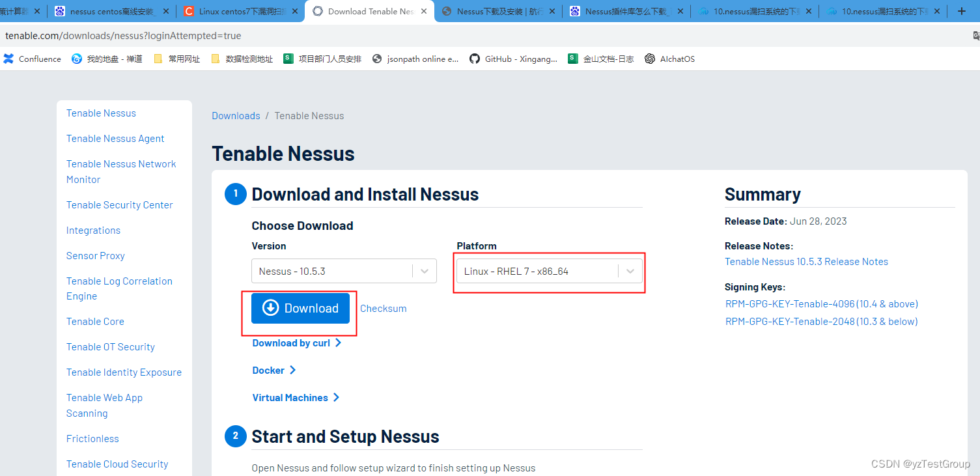Open the Confluence bookmark
The image size is (980, 476).
[x=32, y=59]
